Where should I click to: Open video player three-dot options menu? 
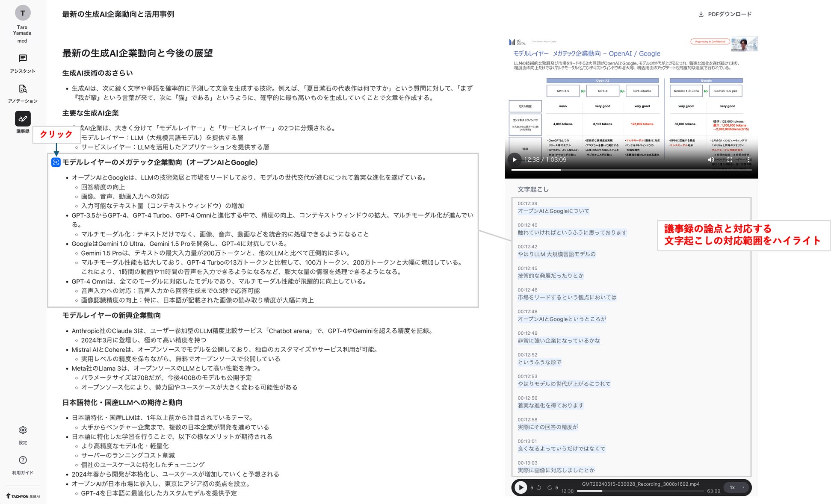pyautogui.click(x=748, y=159)
